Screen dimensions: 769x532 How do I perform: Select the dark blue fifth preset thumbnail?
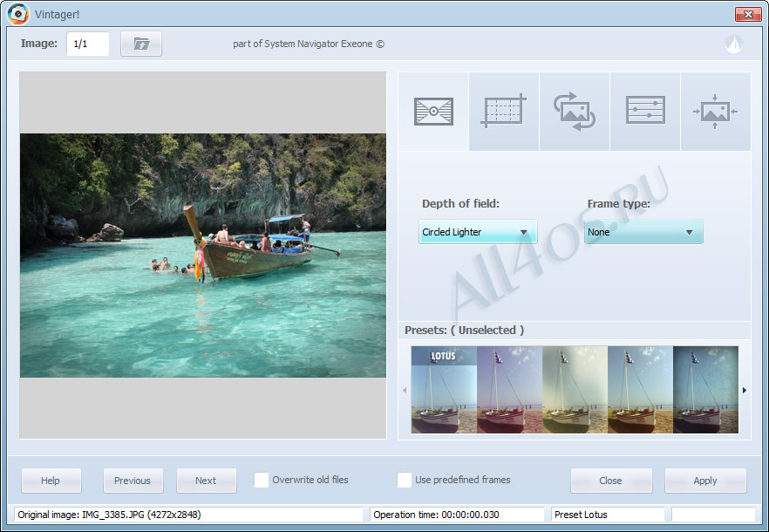click(705, 390)
